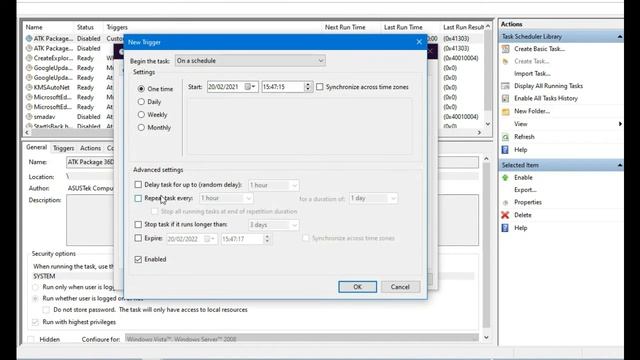Click the Sort by Last Run Time header
Image resolution: width=640 pixels, height=360 pixels.
(403, 27)
